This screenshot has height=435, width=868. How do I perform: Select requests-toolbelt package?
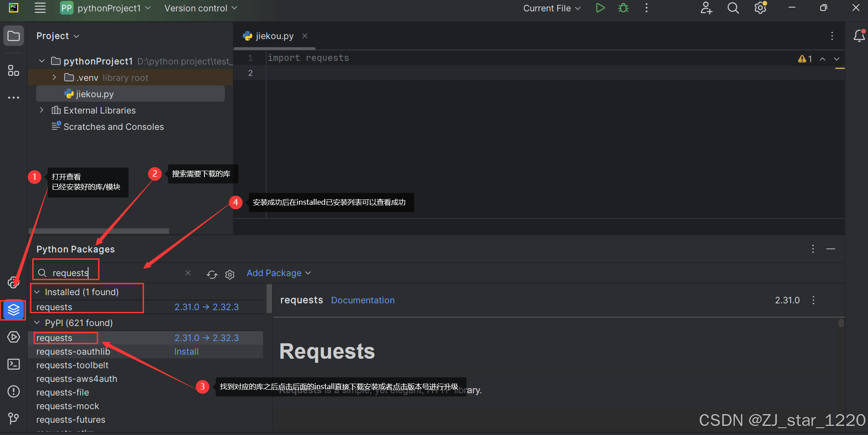pyautogui.click(x=72, y=365)
